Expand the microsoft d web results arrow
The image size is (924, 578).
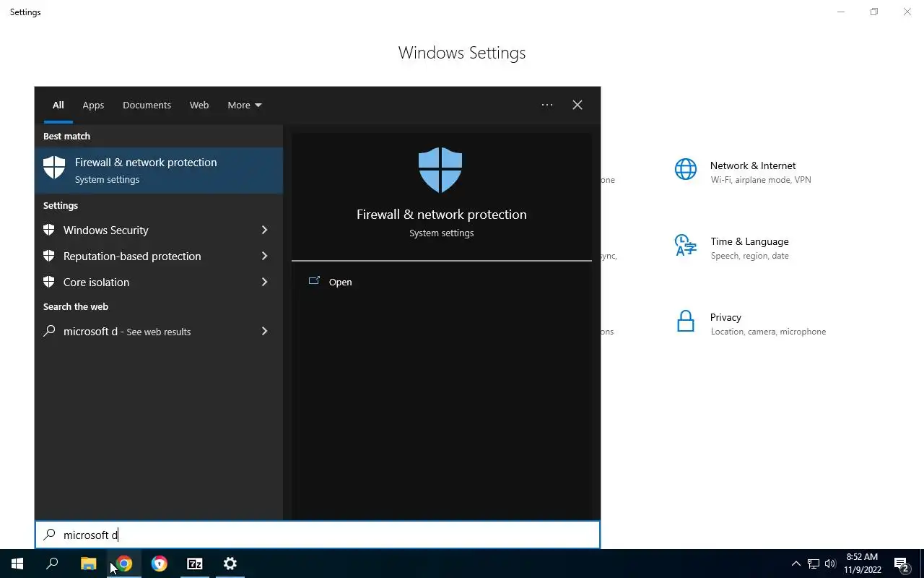264,331
